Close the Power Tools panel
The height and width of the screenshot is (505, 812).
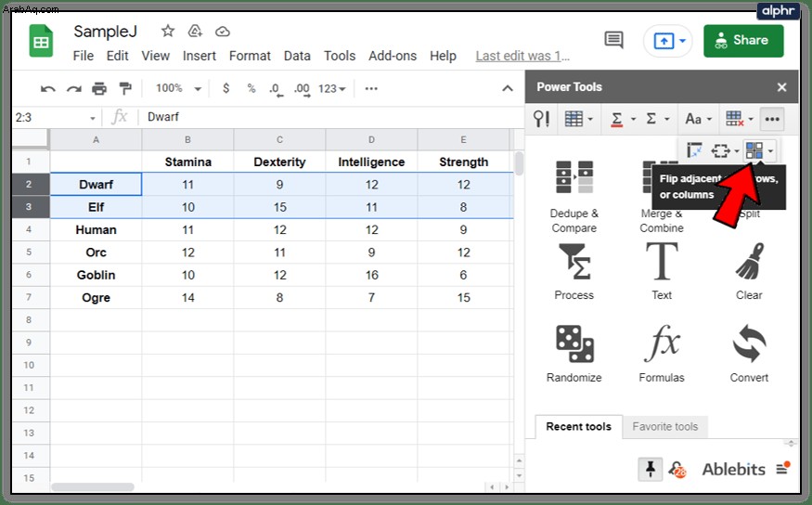(x=782, y=87)
